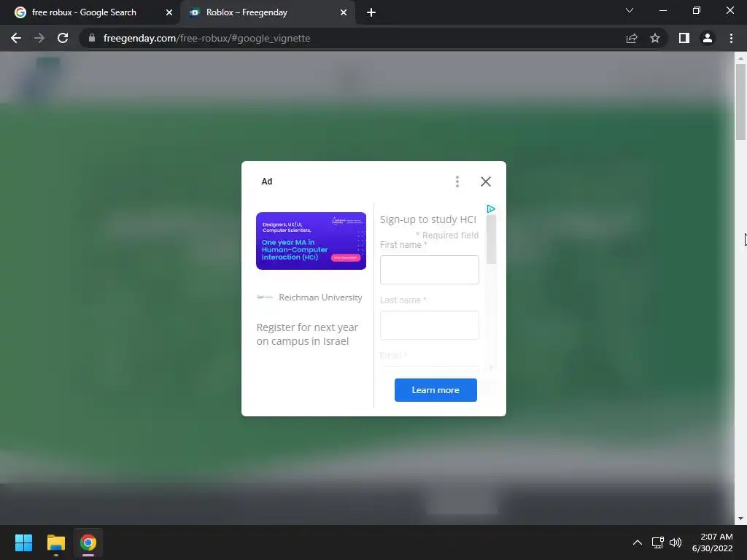Image resolution: width=747 pixels, height=560 pixels.
Task: Click the AdChoices triangle icon
Action: [491, 209]
